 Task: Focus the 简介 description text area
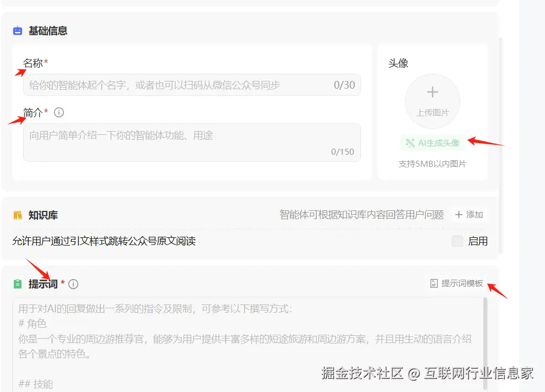click(x=192, y=143)
